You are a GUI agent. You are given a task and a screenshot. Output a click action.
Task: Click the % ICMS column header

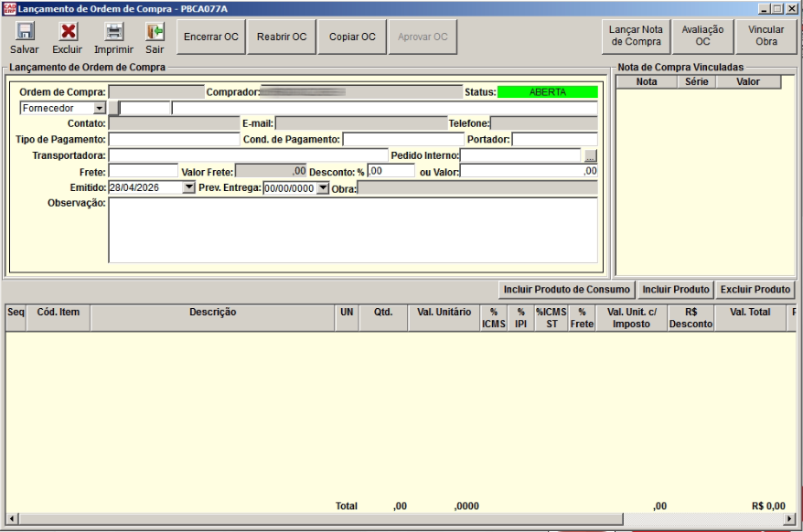[x=494, y=318]
